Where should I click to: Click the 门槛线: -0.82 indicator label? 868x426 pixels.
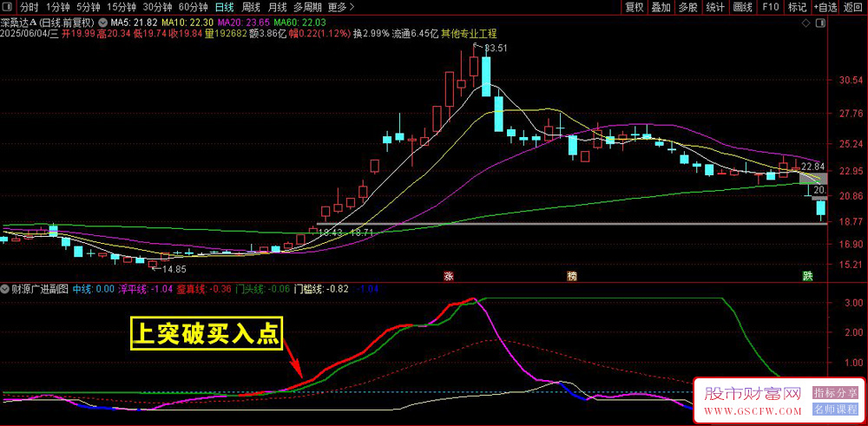click(321, 289)
